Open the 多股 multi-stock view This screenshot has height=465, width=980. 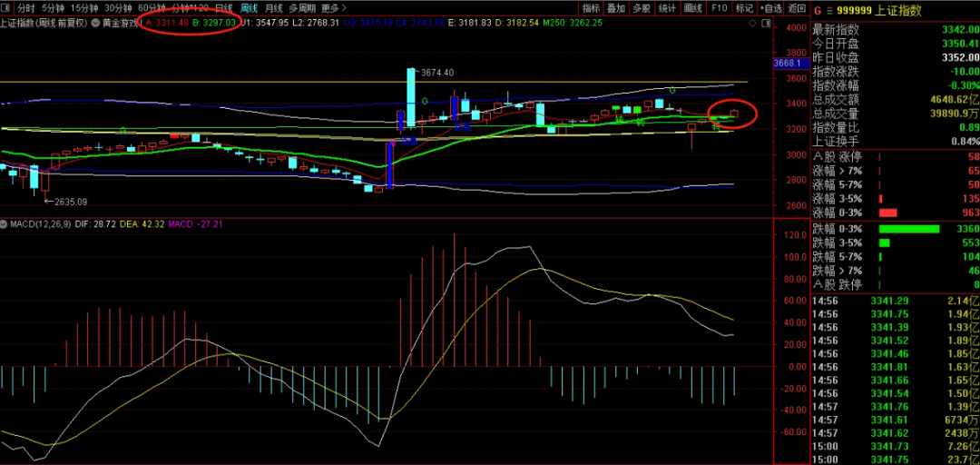click(642, 8)
